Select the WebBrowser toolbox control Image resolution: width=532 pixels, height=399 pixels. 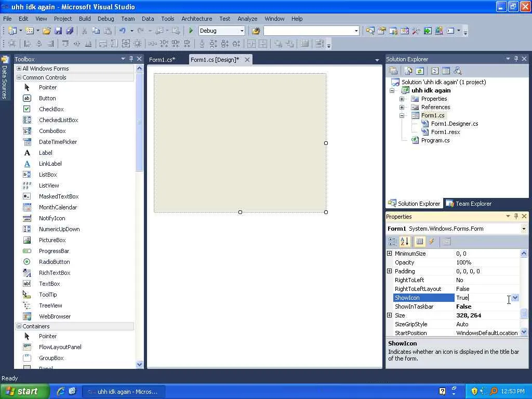coord(55,316)
